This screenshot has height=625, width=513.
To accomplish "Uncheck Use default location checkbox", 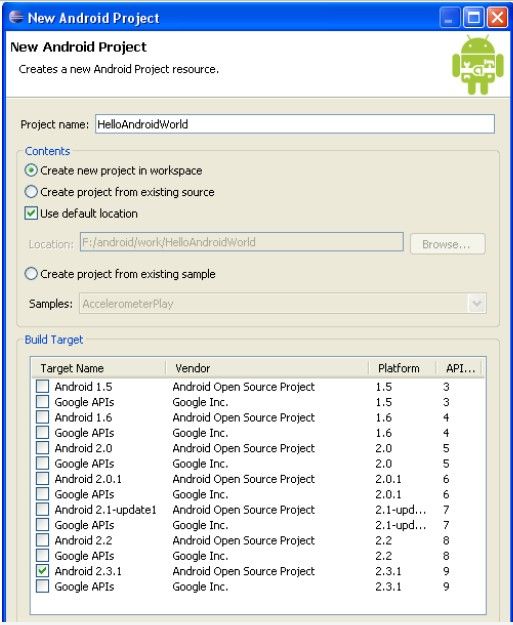I will coord(31,213).
